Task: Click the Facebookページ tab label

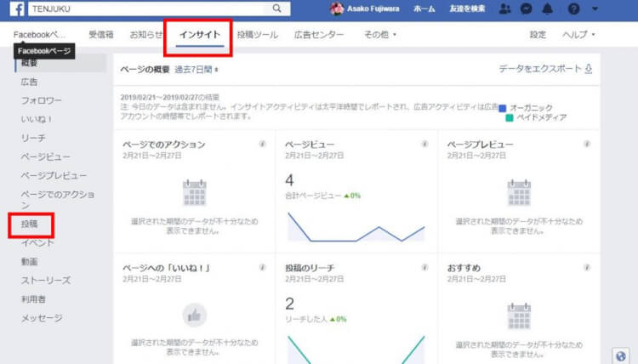Action: (38, 35)
